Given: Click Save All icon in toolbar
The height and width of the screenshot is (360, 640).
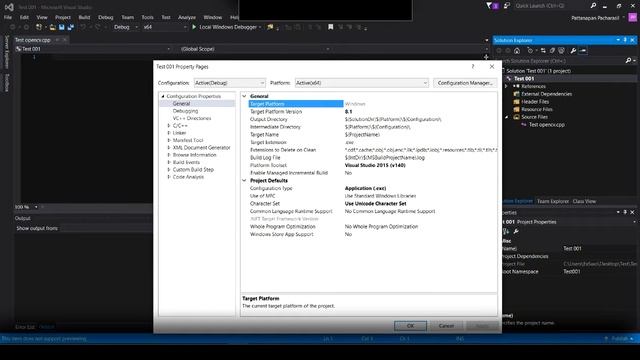Looking at the screenshot, I should tap(71, 27).
